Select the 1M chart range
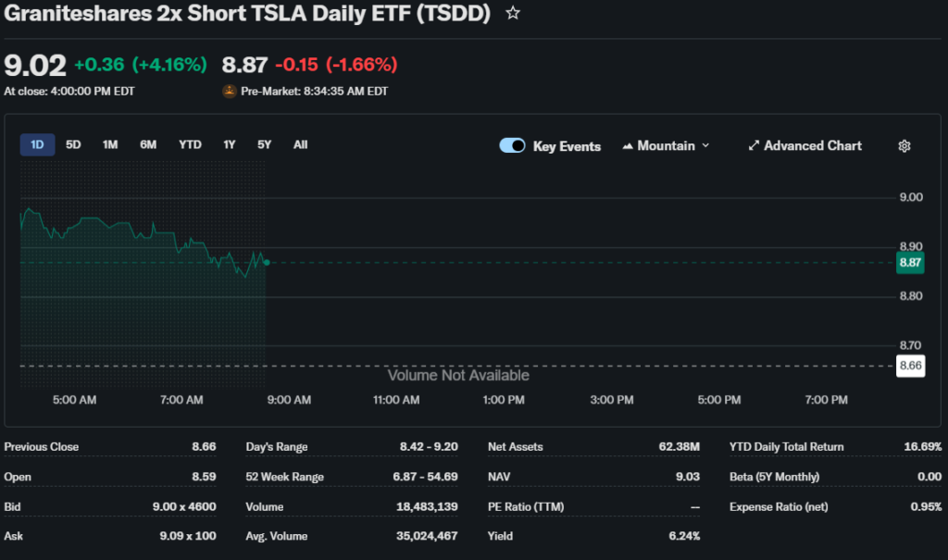This screenshot has width=948, height=560. [x=110, y=144]
